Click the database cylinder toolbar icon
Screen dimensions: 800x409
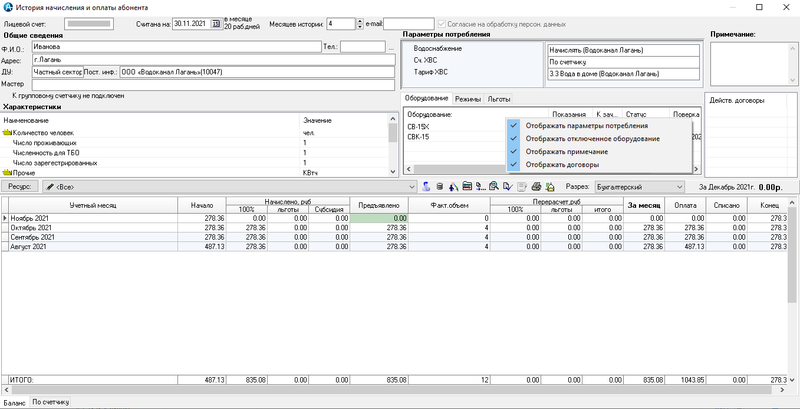click(x=440, y=186)
